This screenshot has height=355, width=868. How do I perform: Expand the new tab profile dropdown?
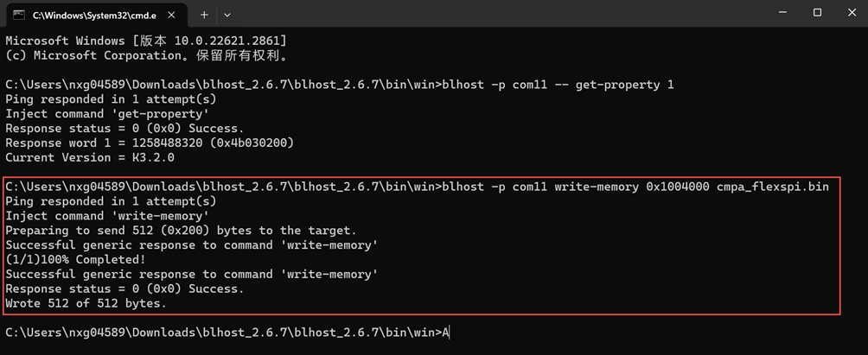pyautogui.click(x=227, y=15)
